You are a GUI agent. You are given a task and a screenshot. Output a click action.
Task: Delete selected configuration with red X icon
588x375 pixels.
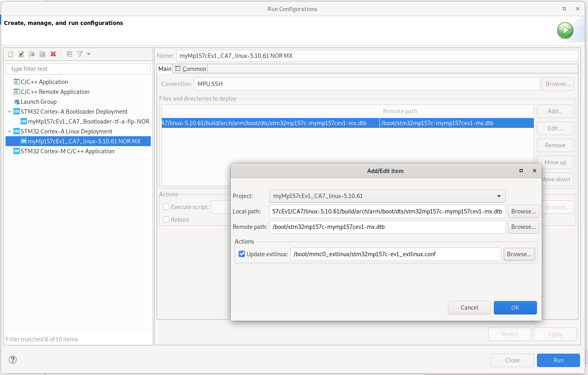point(53,54)
